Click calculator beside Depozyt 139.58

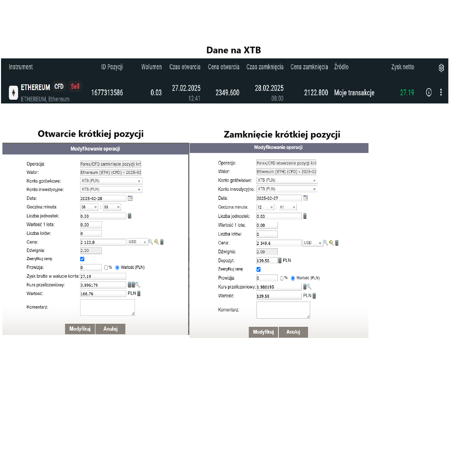point(280,260)
